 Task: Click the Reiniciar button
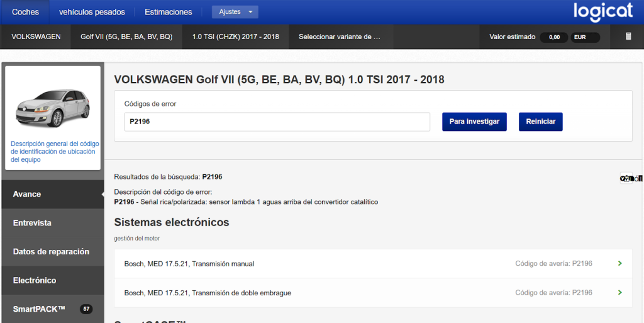(x=540, y=122)
